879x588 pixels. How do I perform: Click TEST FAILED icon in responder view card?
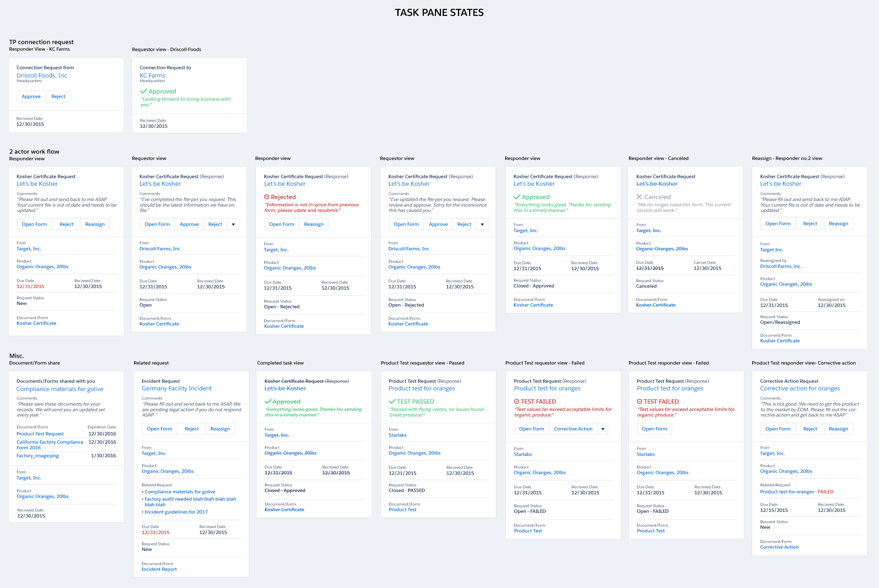(639, 402)
